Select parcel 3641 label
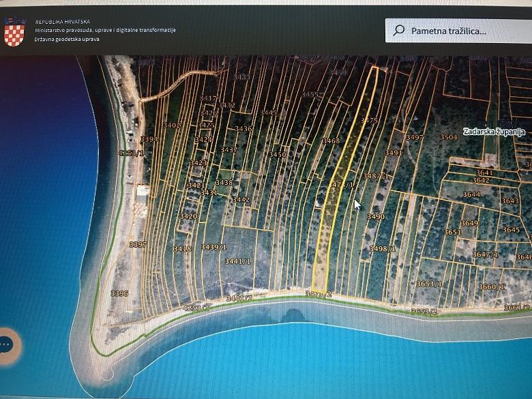 [x=484, y=173]
